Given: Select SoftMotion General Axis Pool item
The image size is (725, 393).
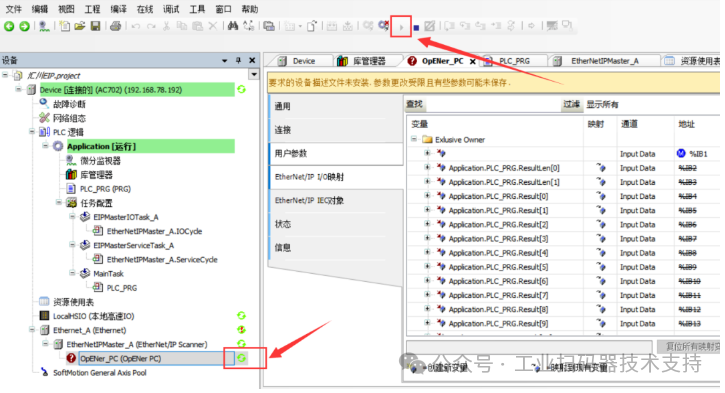Looking at the screenshot, I should pos(99,373).
